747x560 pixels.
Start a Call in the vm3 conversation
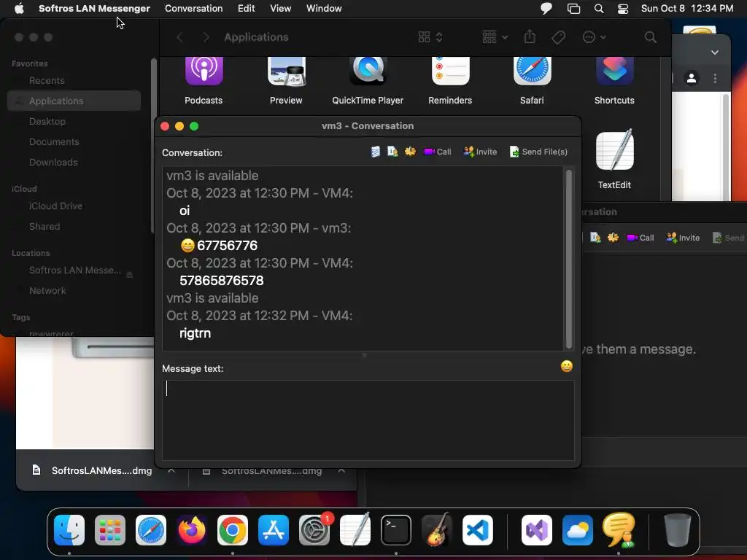[x=438, y=152]
